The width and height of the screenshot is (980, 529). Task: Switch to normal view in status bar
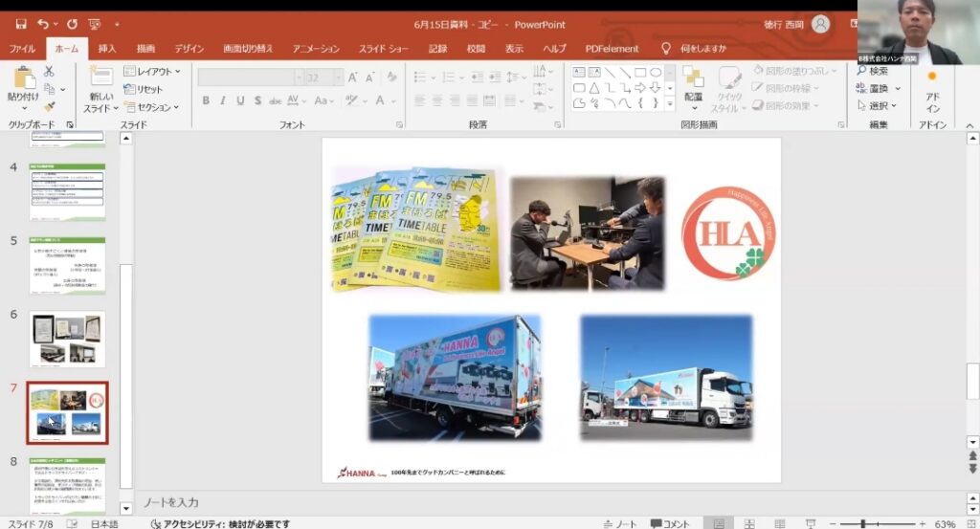719,523
